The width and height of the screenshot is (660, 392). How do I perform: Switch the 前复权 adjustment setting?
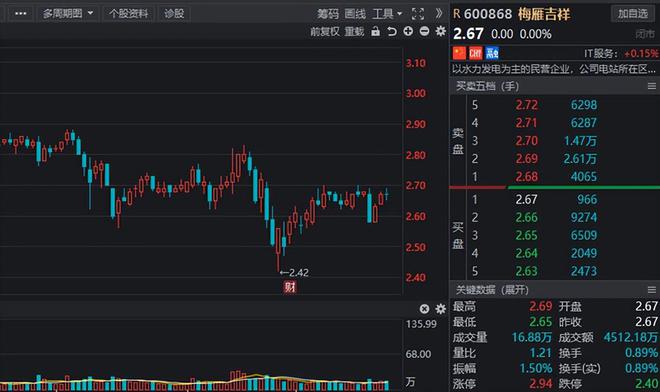[x=325, y=32]
